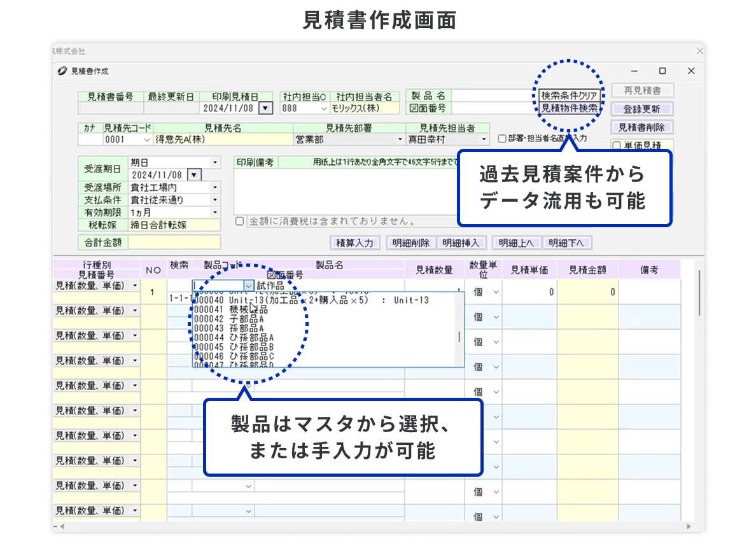756x548 pixels.
Task: Click the horizontal scrollbar left arrow
Action: pos(62,527)
